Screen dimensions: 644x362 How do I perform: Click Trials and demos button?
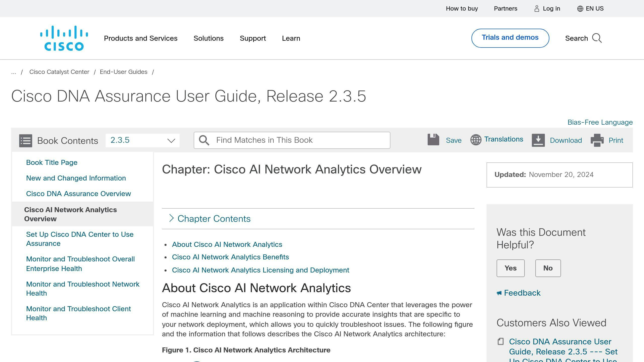510,38
